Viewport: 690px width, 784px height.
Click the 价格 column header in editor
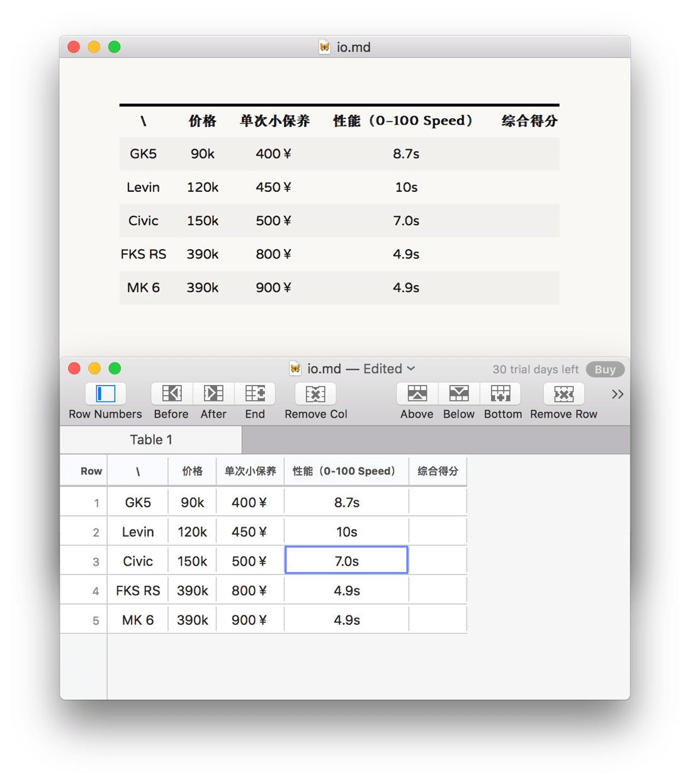pyautogui.click(x=193, y=471)
